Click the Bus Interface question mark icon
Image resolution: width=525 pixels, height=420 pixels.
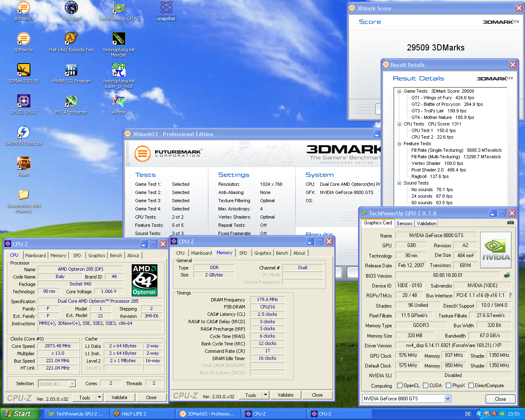point(510,295)
